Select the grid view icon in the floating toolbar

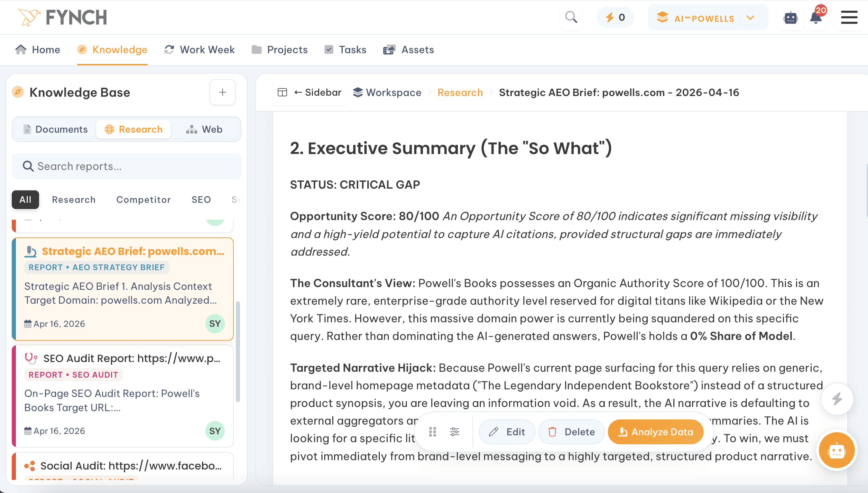click(x=433, y=432)
